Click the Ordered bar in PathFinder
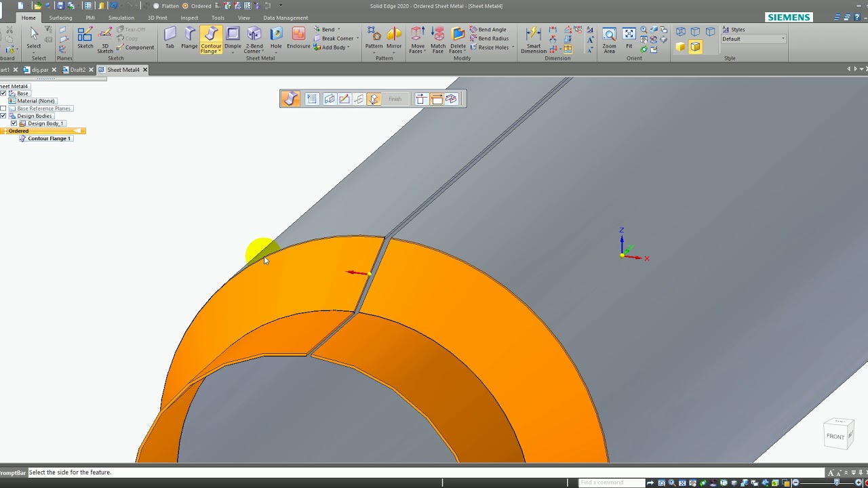Viewport: 868px width, 488px height. [43, 131]
